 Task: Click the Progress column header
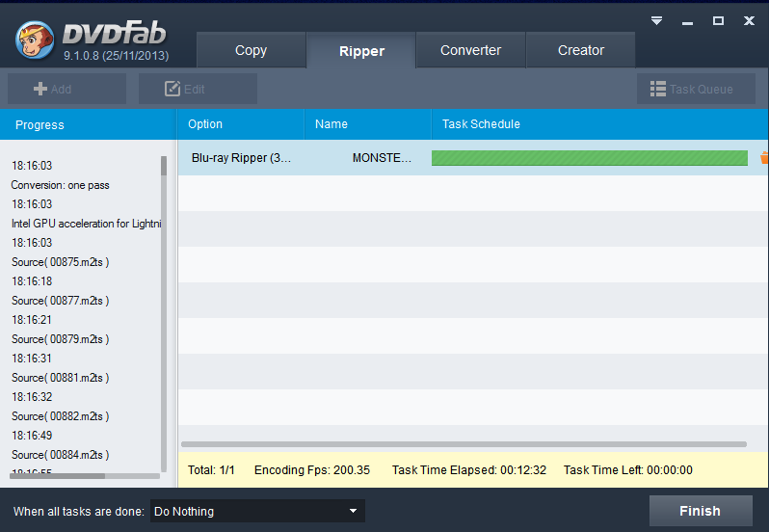(x=89, y=124)
